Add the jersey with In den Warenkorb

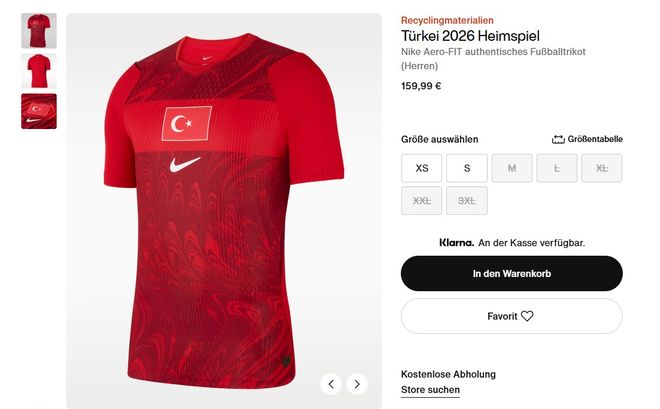coord(512,274)
